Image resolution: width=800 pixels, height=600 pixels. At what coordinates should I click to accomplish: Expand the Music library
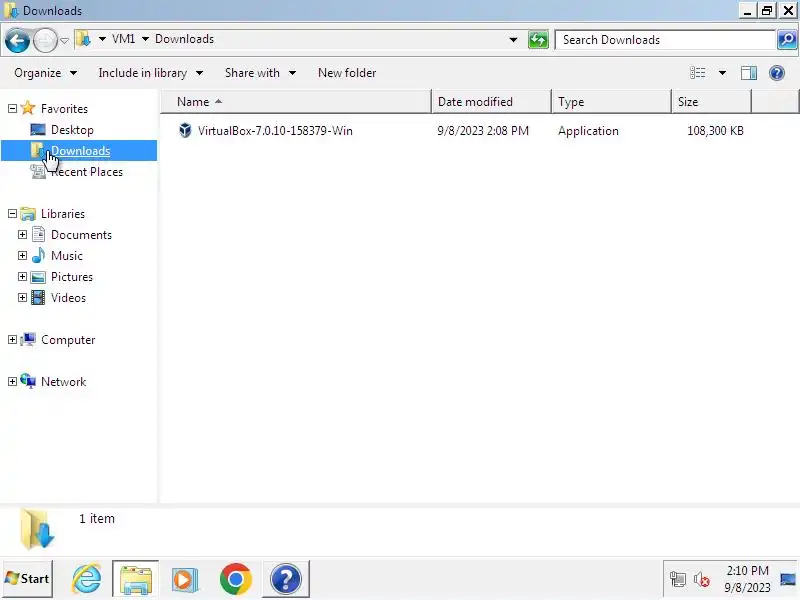pyautogui.click(x=22, y=256)
